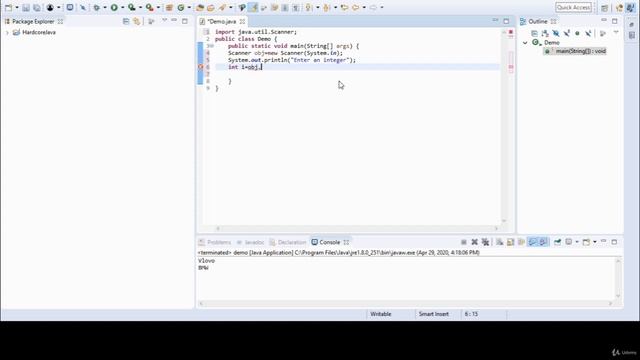This screenshot has height=360, width=640.
Task: Click in the Quick Access field
Action: click(x=573, y=7)
